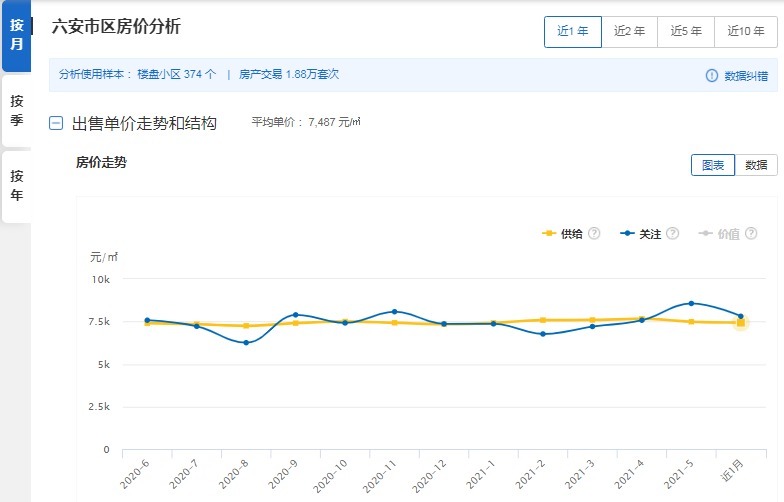Click the 2020-12 x-axis label
The height and width of the screenshot is (502, 784).
click(429, 476)
